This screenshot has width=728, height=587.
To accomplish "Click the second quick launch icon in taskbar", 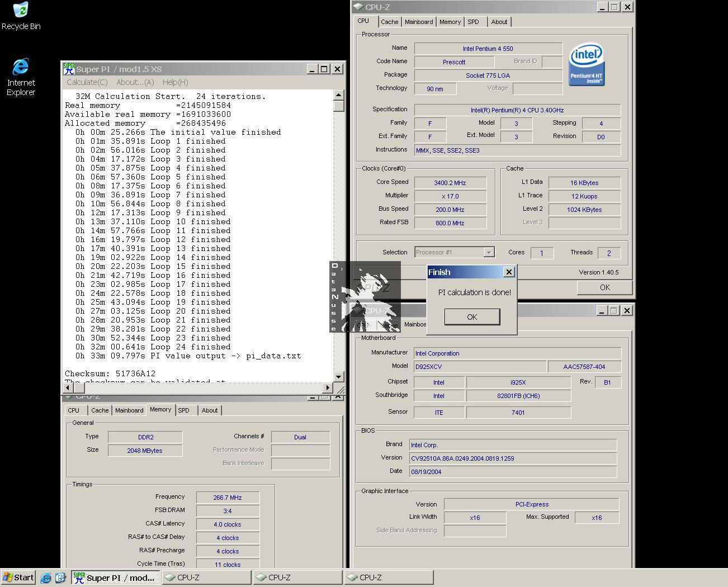I will click(x=60, y=578).
